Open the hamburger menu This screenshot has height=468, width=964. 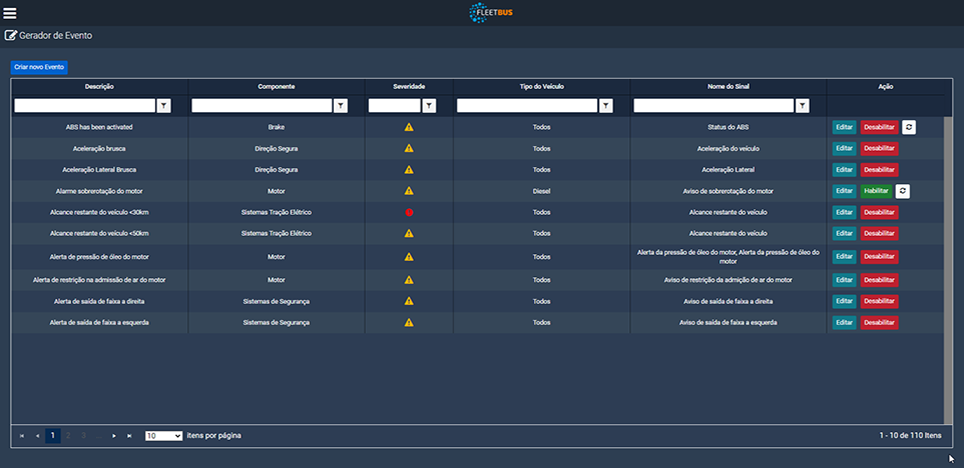pos(11,13)
